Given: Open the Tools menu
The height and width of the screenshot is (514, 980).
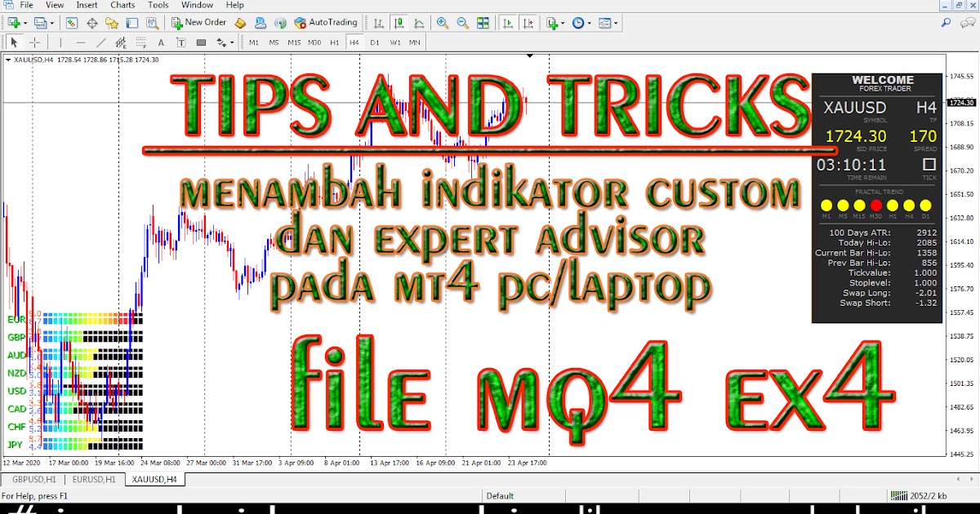Looking at the screenshot, I should coord(158,5).
